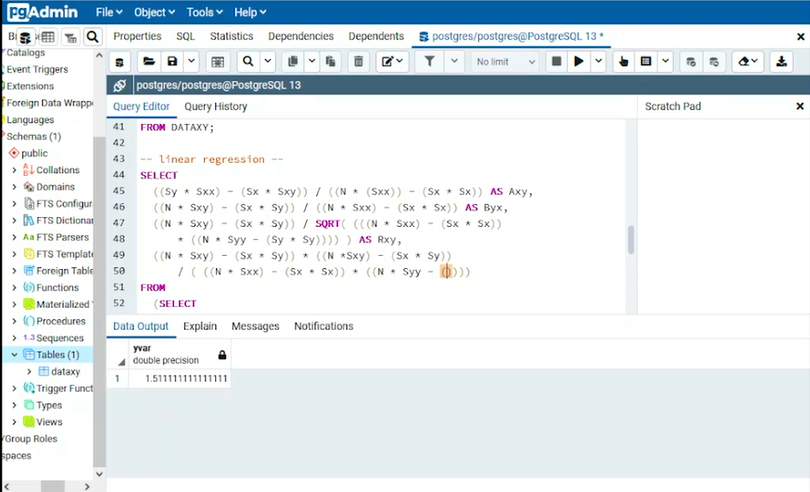This screenshot has height=492, width=810.
Task: Switch to the Properties tab
Action: (x=137, y=36)
